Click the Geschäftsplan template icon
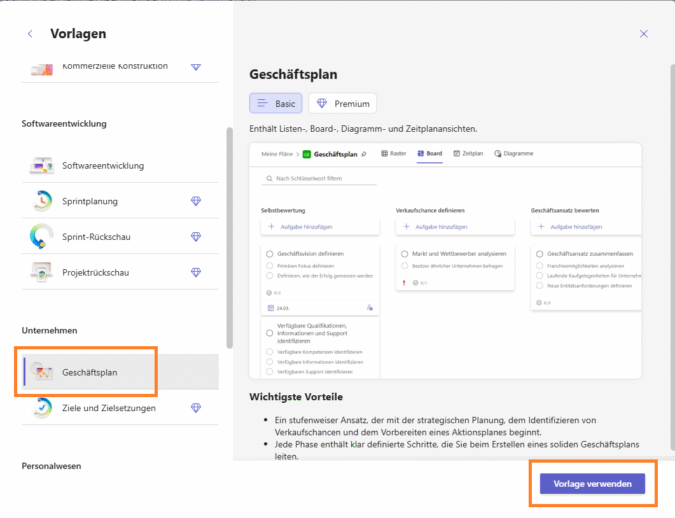Viewport: 675px width, 518px height. click(x=42, y=372)
